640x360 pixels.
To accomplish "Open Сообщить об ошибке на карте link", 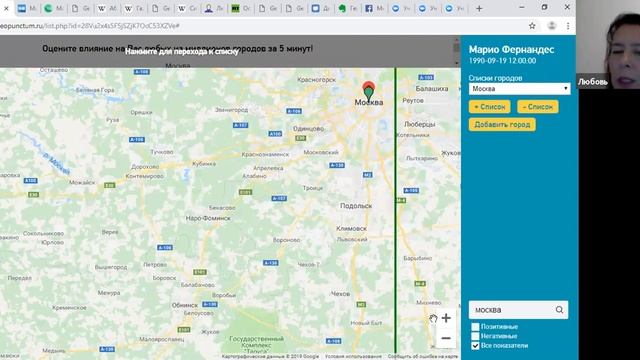I will [x=423, y=356].
